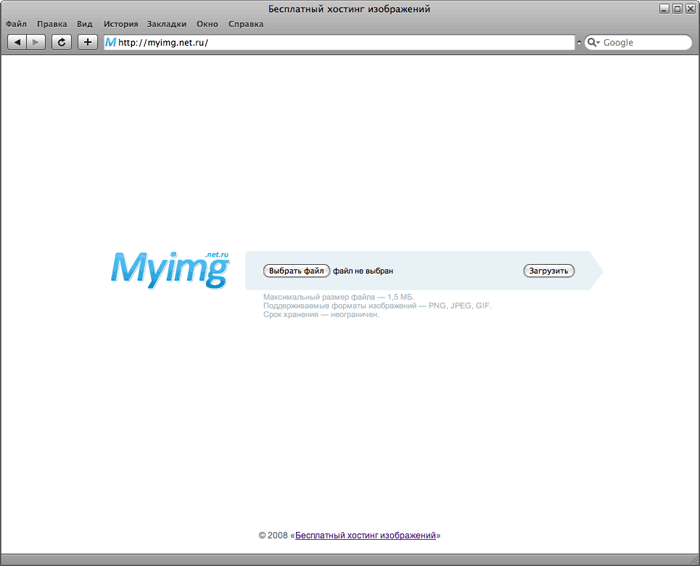Open the История menu
The image size is (700, 566).
tap(120, 23)
